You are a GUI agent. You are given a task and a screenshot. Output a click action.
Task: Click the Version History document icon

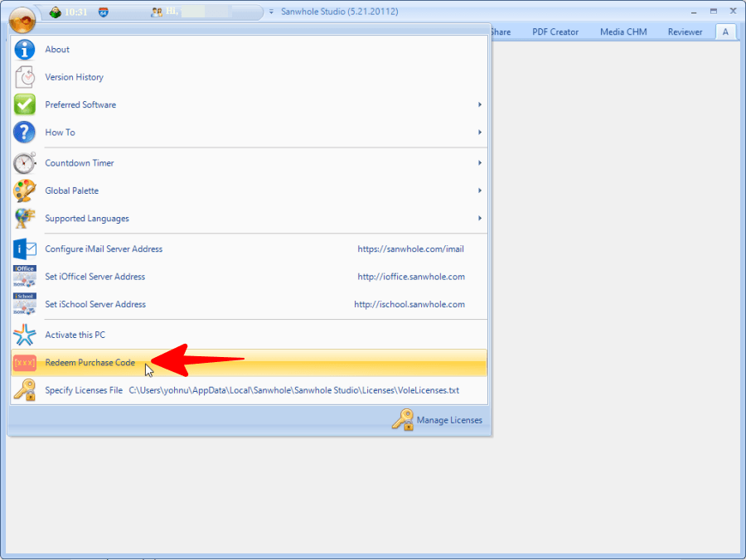pos(24,77)
